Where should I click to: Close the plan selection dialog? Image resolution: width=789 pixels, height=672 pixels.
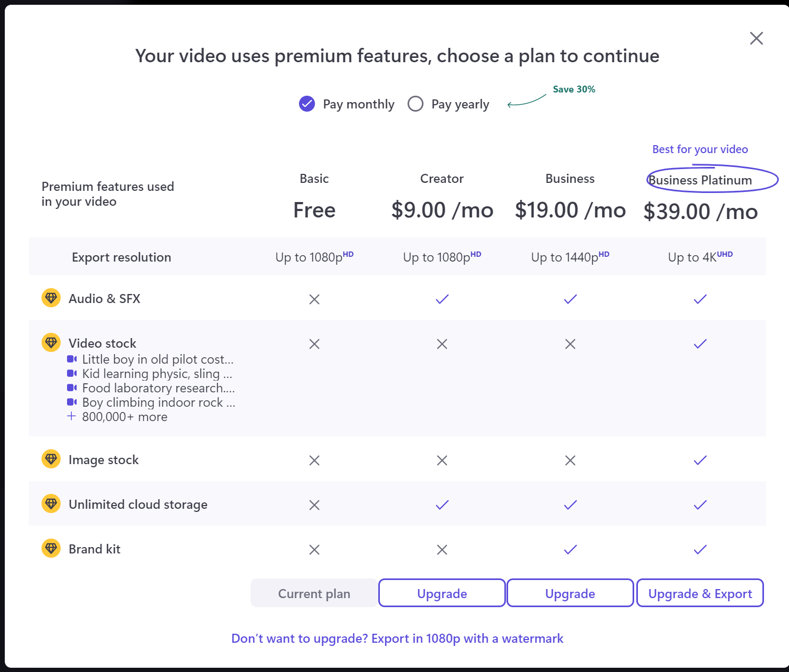click(757, 38)
